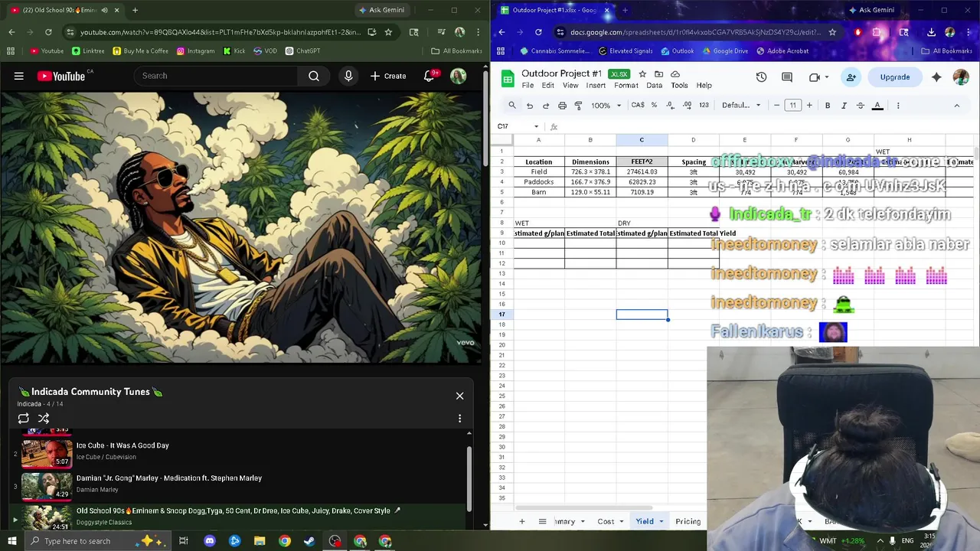Viewport: 980px width, 551px height.
Task: Close the Indicada Community Tunes playlist panel
Action: pos(459,396)
